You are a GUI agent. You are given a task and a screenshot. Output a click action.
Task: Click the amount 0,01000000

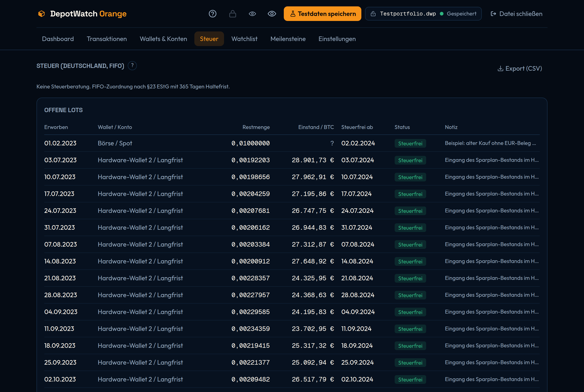pyautogui.click(x=250, y=143)
